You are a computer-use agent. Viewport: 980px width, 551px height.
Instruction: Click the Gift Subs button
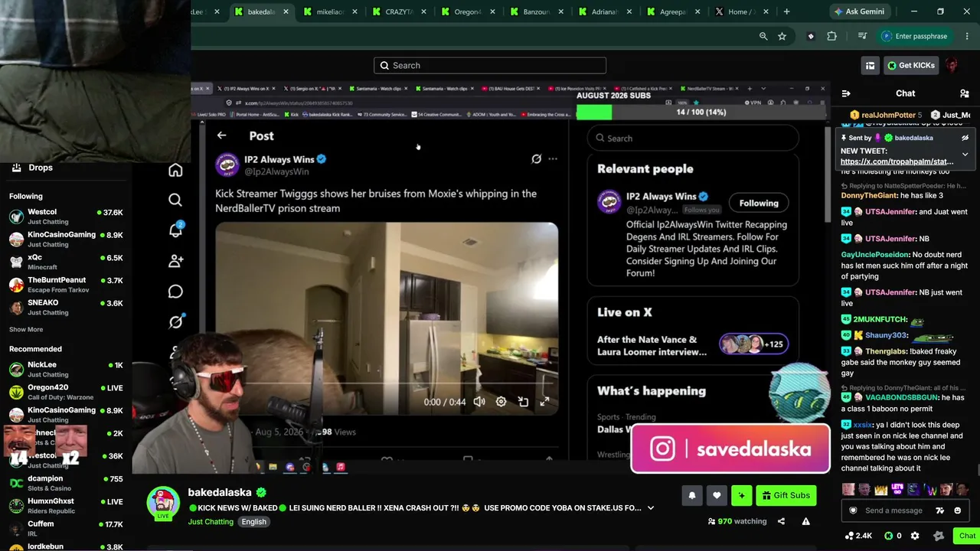coord(786,495)
